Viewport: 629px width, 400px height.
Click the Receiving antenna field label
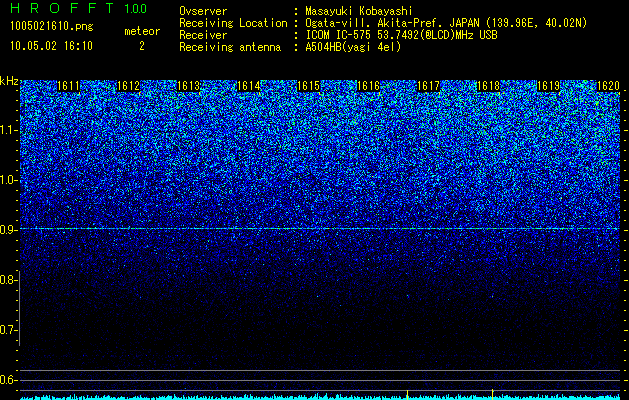[230, 47]
